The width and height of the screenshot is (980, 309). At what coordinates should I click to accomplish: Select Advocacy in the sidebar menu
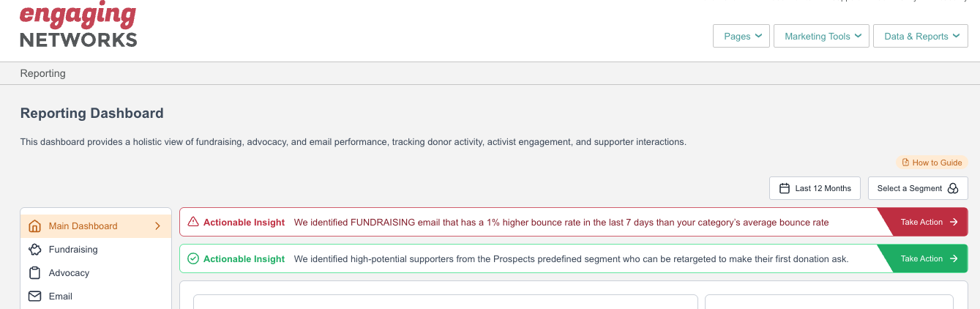(69, 273)
